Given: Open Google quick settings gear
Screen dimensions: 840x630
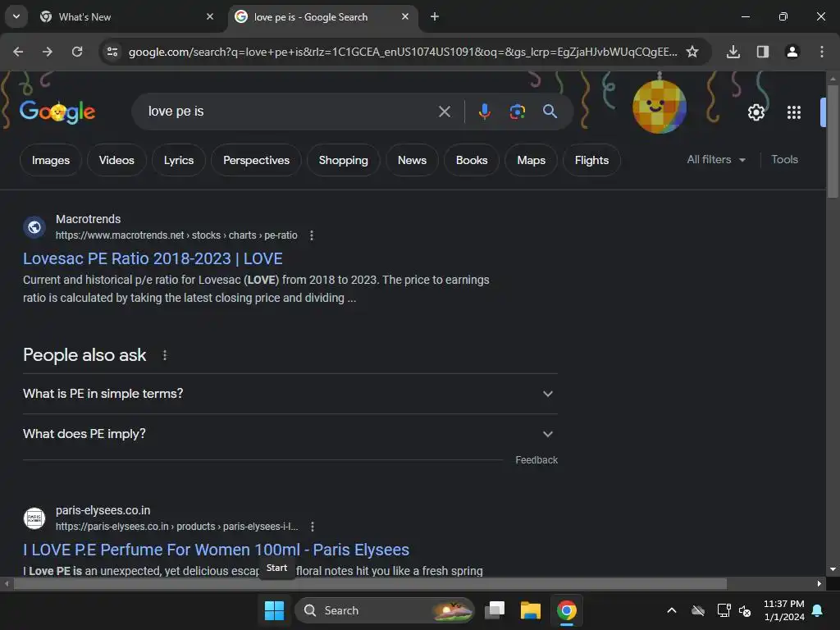Looking at the screenshot, I should (x=756, y=112).
